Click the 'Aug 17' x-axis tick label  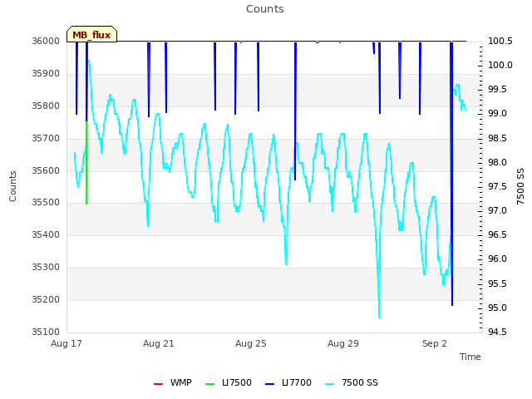click(66, 343)
